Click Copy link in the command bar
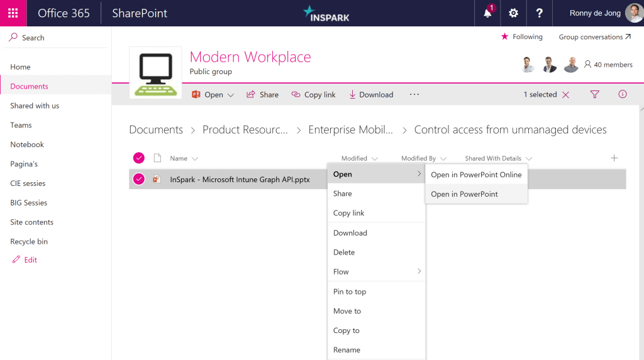The width and height of the screenshot is (644, 360). pyautogui.click(x=313, y=95)
